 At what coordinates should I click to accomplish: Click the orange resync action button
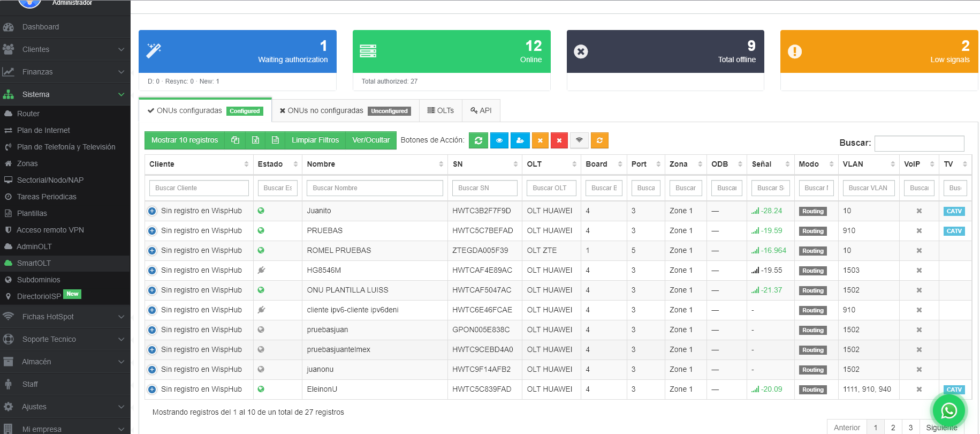(599, 140)
